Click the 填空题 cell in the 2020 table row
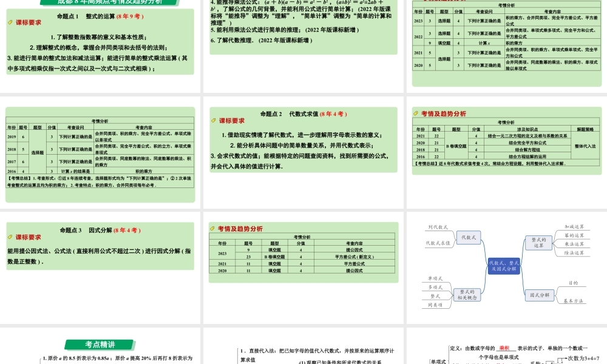The height and width of the screenshot is (364, 607). click(274, 271)
